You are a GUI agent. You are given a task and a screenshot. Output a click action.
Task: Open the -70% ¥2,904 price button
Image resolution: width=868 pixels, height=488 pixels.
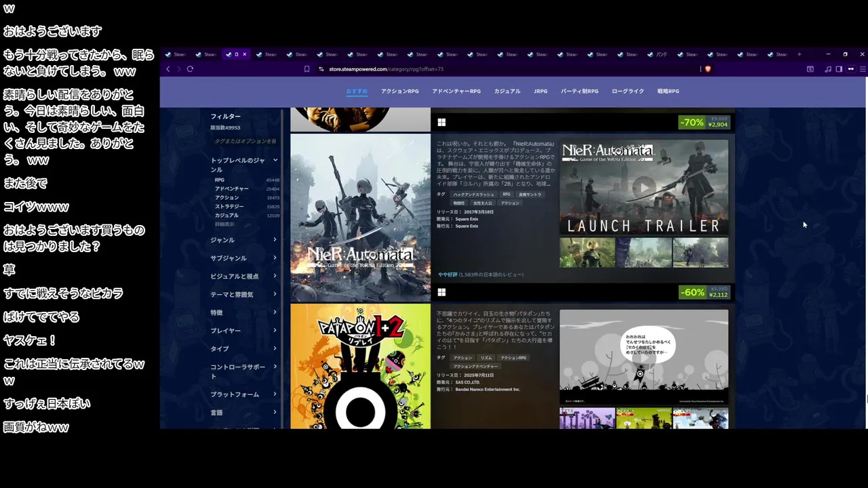[704, 122]
